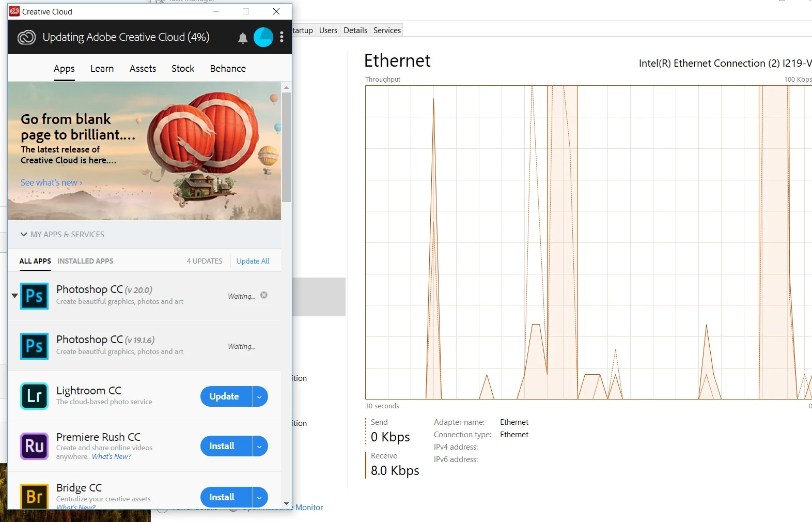Click the Photoshop CC v19.1.6 Waiting status
Viewport: 812px width, 522px height.
241,346
